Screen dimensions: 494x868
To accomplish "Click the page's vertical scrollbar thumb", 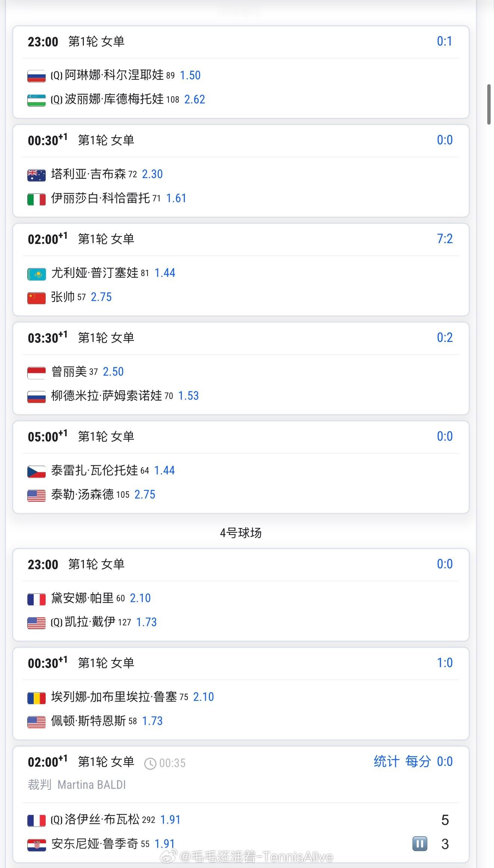I will click(x=489, y=104).
